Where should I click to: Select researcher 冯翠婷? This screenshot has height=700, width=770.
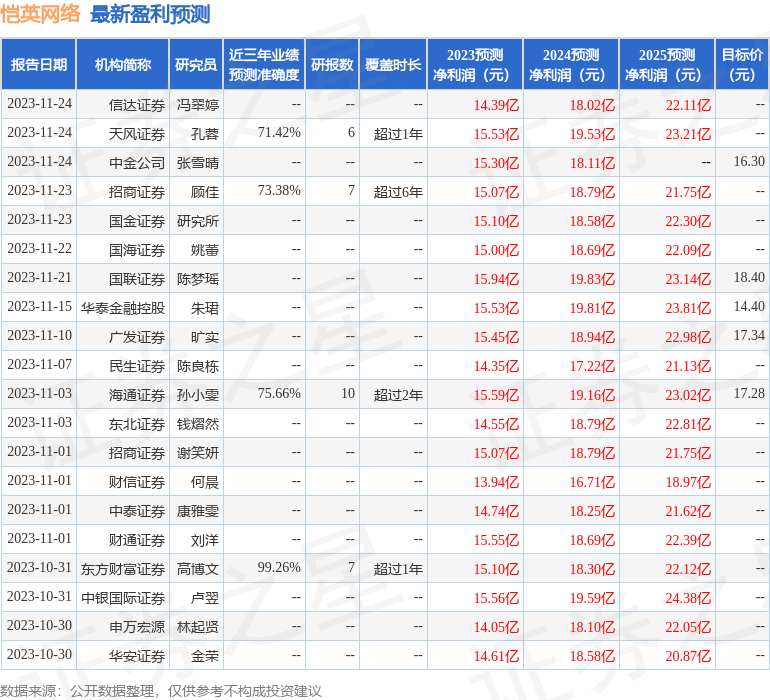[197, 105]
